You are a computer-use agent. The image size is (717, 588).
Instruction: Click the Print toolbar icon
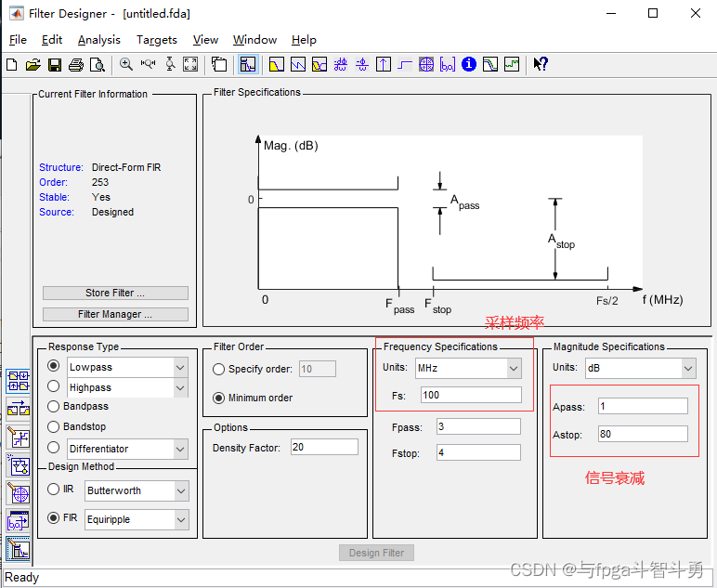pyautogui.click(x=76, y=64)
